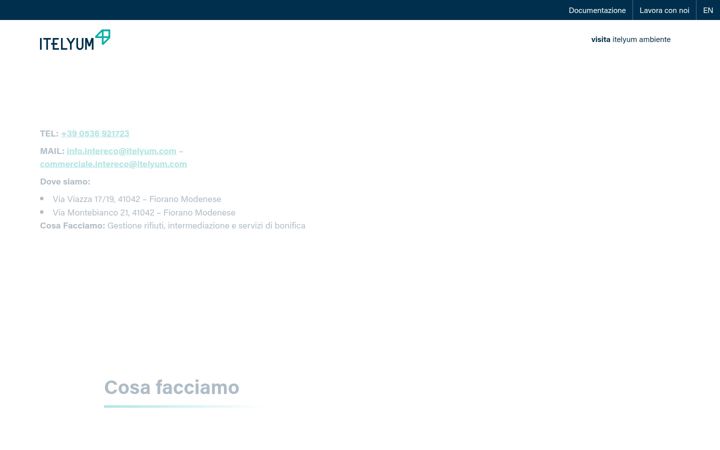This screenshot has height=450, width=720.
Task: Click the Gestione rifiuti description text
Action: click(206, 225)
